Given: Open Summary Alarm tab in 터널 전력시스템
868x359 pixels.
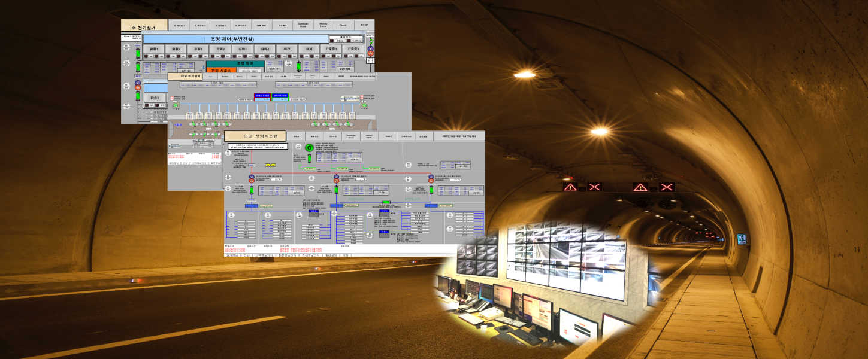Looking at the screenshot, I should coord(351,136).
